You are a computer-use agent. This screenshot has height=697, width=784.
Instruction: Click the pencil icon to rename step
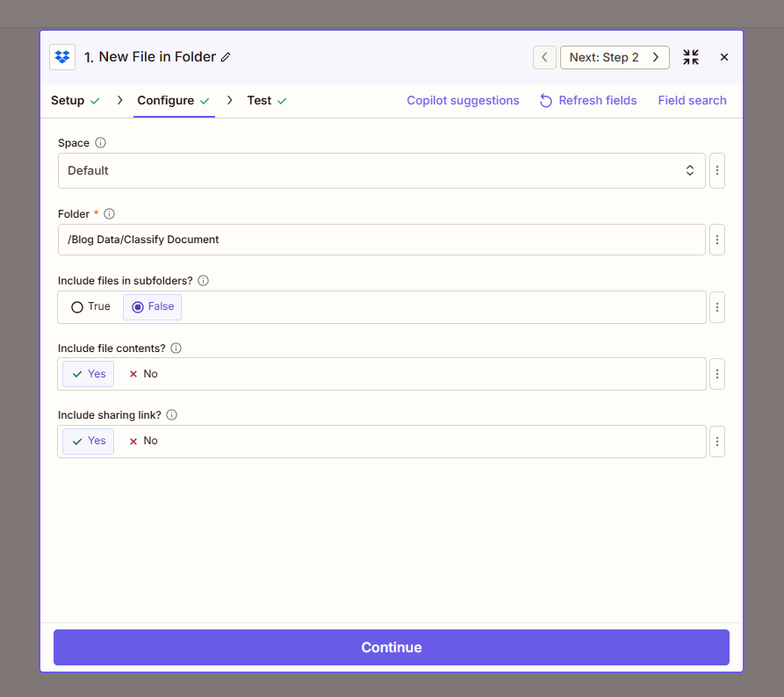pos(227,56)
